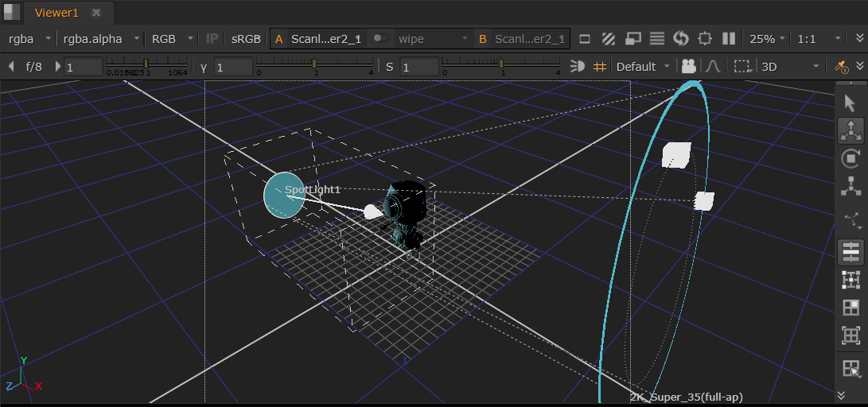Choose the Rotate tool
This screenshot has height=407, width=868.
(850, 158)
